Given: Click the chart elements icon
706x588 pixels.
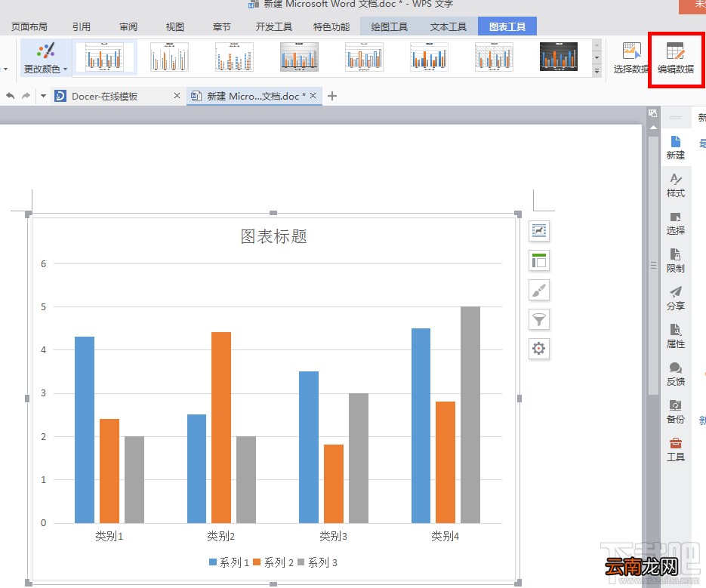Looking at the screenshot, I should [x=539, y=260].
